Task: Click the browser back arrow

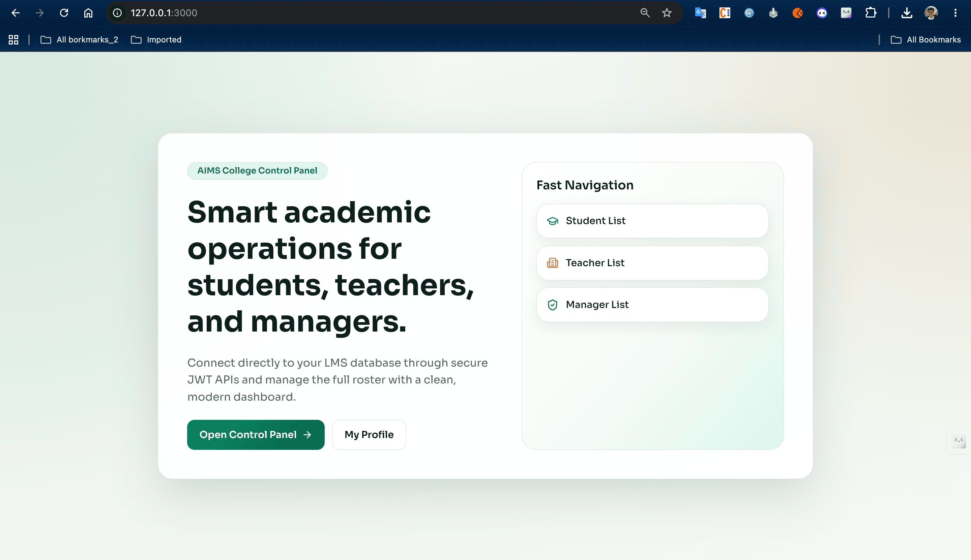Action: click(x=16, y=13)
